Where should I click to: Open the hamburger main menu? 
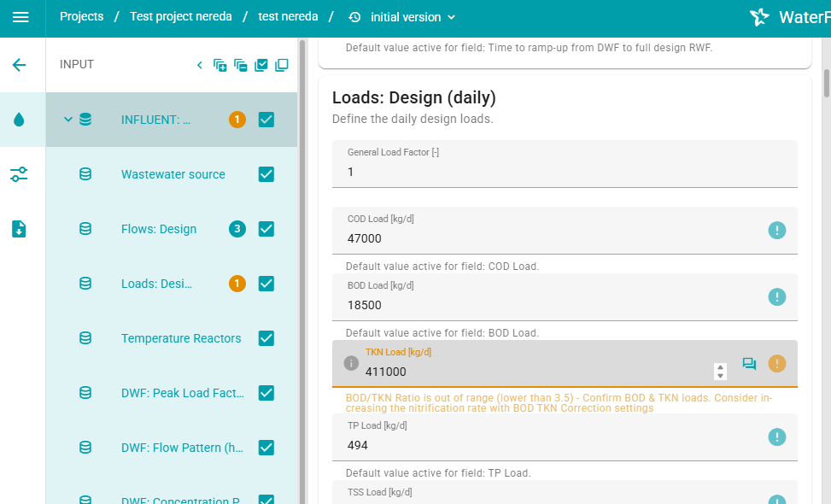[x=20, y=17]
